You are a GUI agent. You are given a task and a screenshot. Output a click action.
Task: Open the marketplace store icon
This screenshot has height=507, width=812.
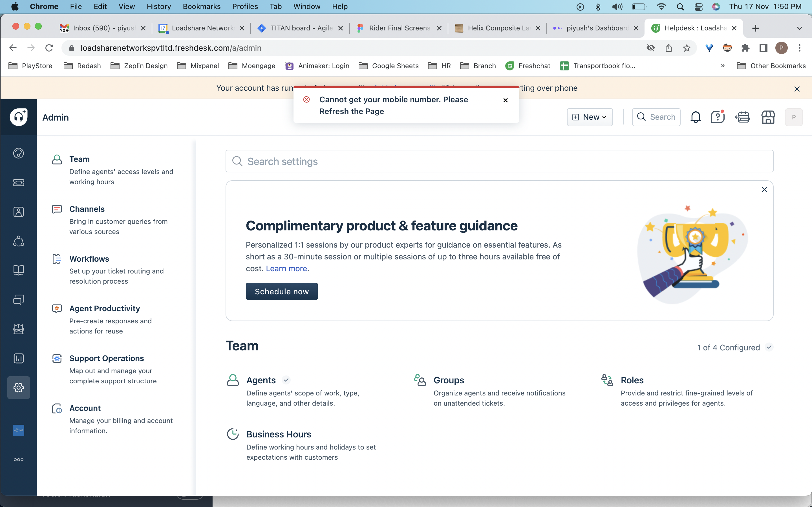tap(768, 117)
